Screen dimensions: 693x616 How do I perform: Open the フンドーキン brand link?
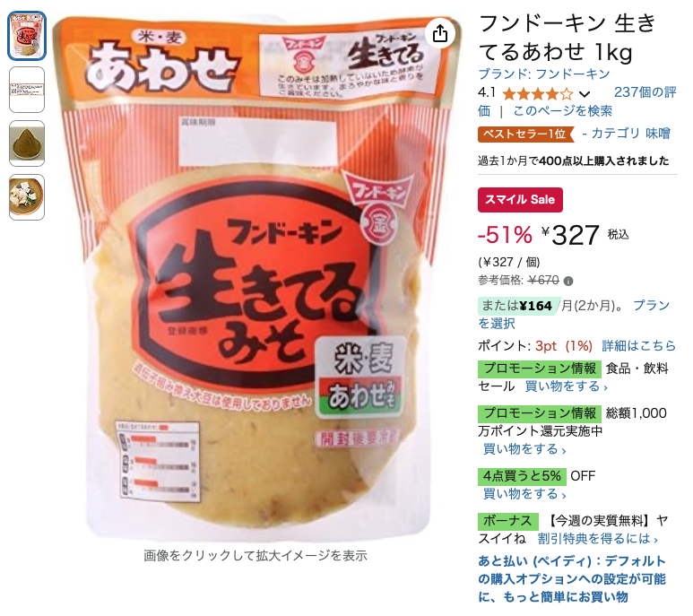pyautogui.click(x=544, y=74)
